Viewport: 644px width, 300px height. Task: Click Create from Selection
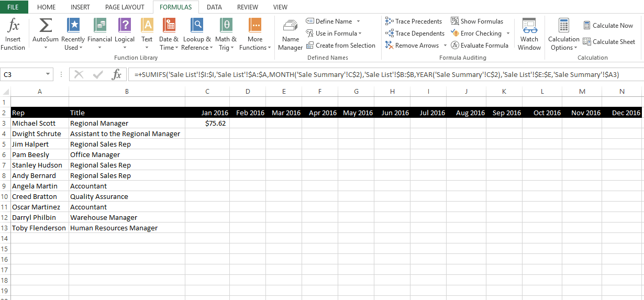pyautogui.click(x=341, y=46)
